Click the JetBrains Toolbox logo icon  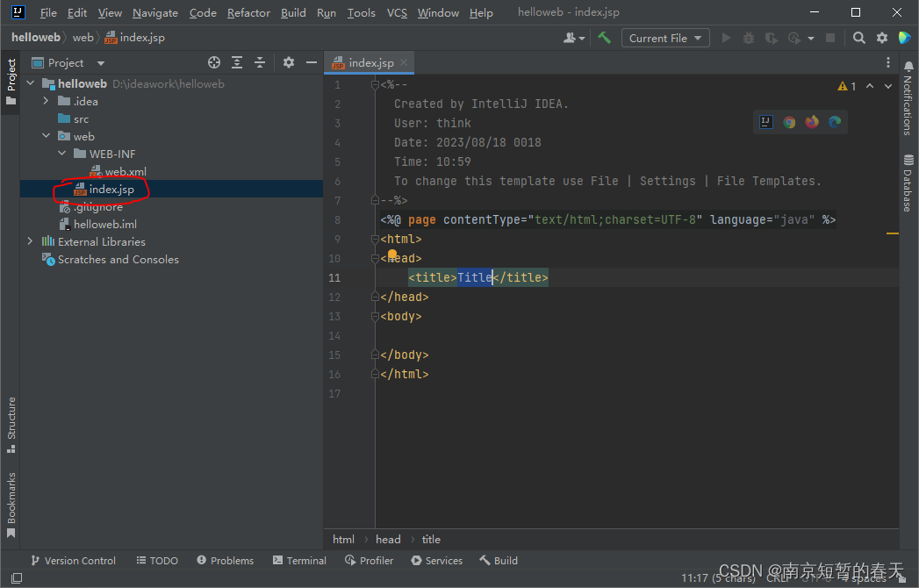[x=904, y=38]
